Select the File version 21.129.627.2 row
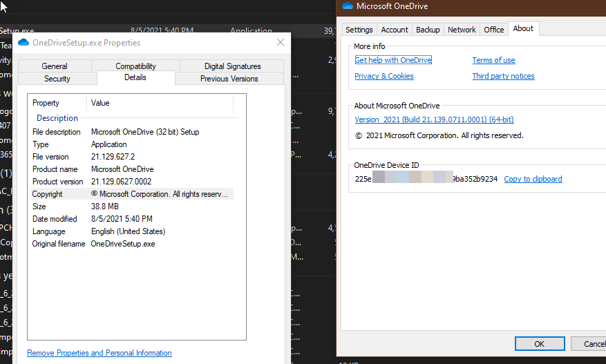 click(132, 157)
